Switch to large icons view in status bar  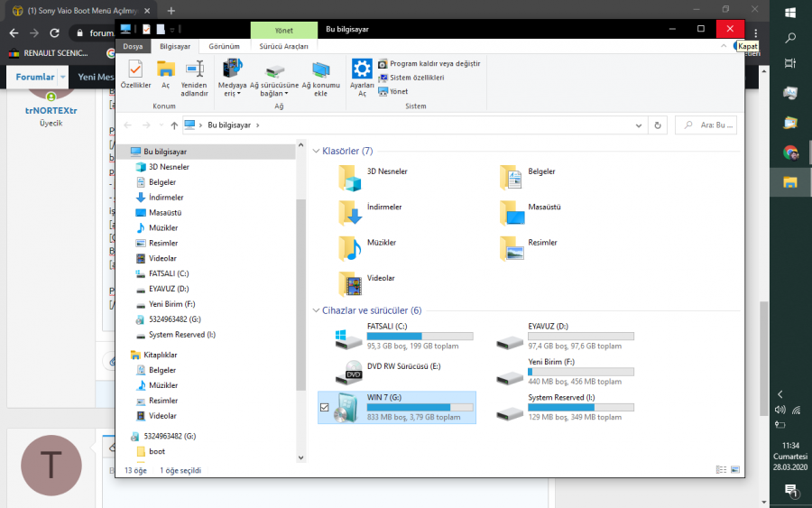[x=735, y=470]
